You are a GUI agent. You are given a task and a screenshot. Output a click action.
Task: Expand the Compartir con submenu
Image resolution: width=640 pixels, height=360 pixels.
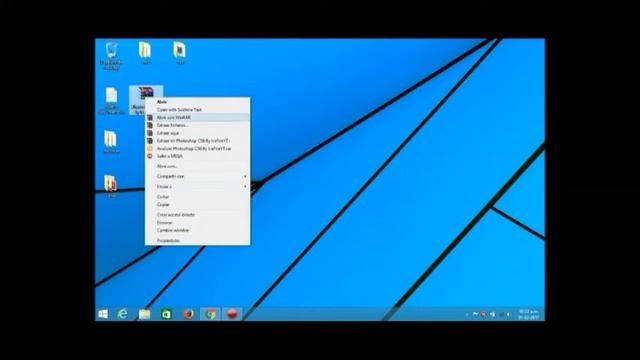click(198, 176)
